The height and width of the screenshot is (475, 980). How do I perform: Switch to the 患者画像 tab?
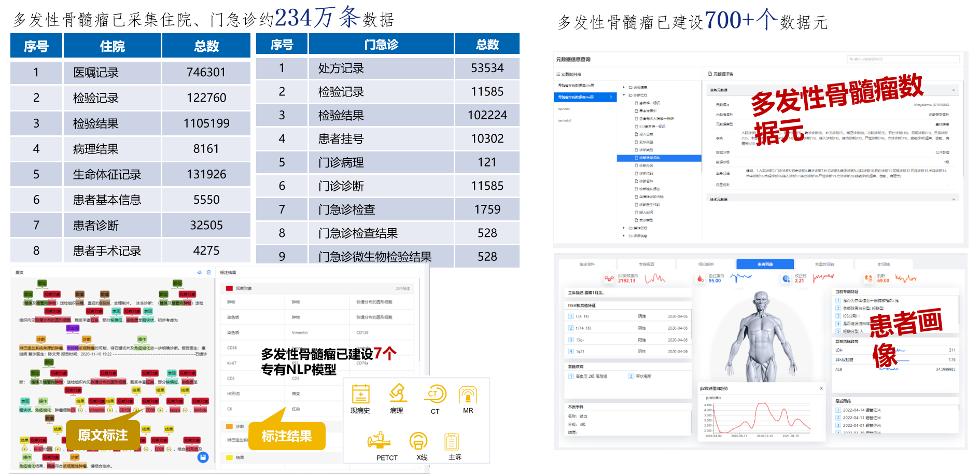[x=765, y=264]
